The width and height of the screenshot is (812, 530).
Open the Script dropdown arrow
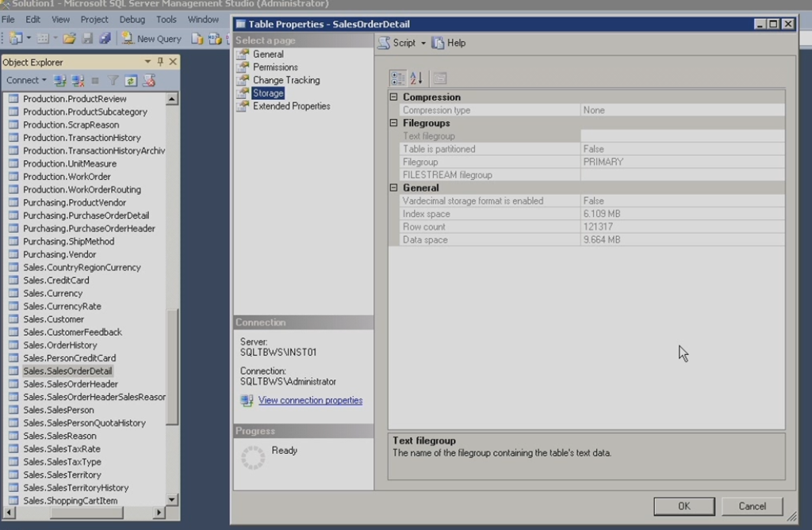423,43
